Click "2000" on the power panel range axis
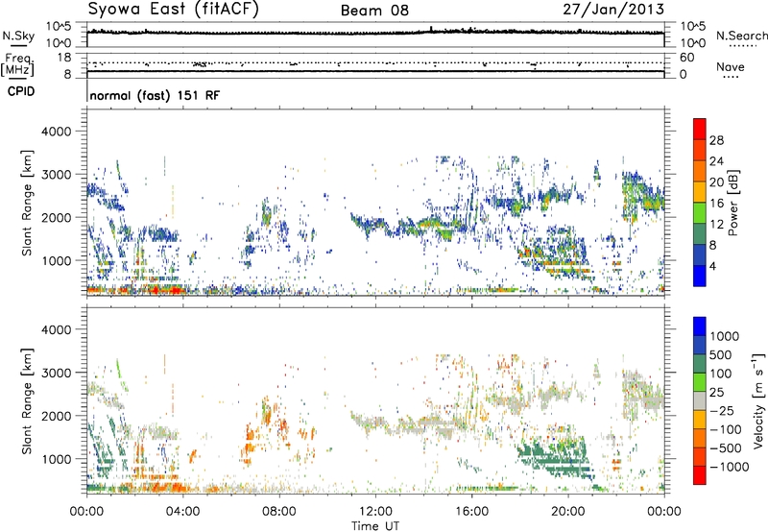The width and height of the screenshot is (768, 532). pyautogui.click(x=56, y=217)
